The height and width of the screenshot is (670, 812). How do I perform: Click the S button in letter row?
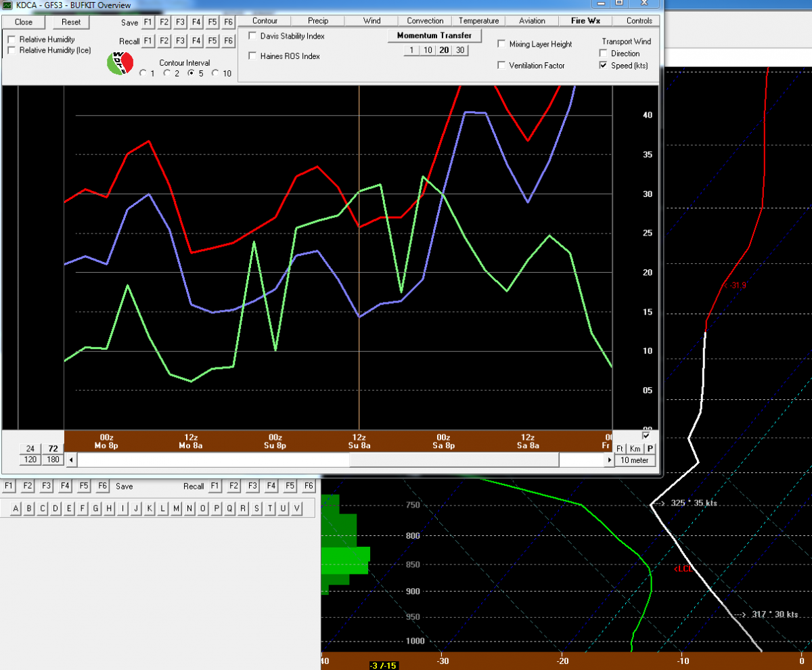coord(257,508)
